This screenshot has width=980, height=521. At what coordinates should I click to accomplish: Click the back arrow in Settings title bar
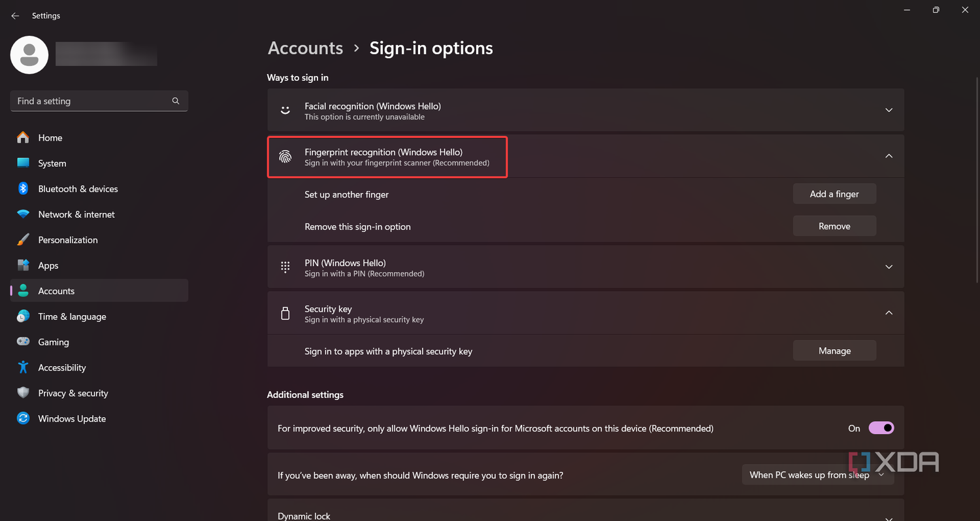15,16
